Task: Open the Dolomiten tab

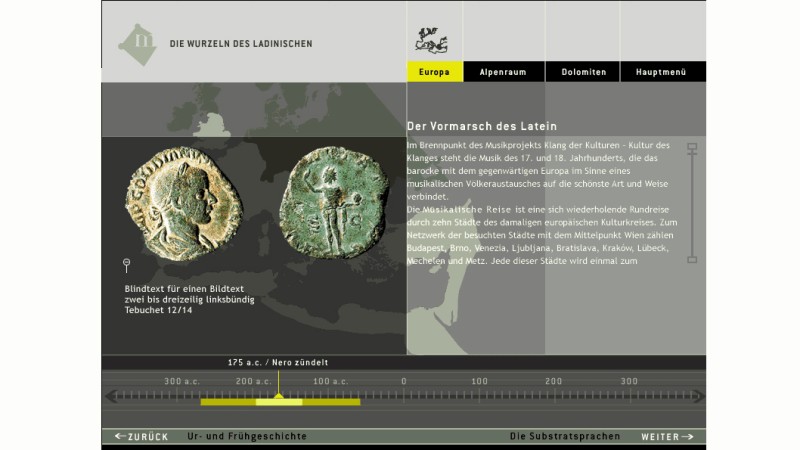Action: 583,72
